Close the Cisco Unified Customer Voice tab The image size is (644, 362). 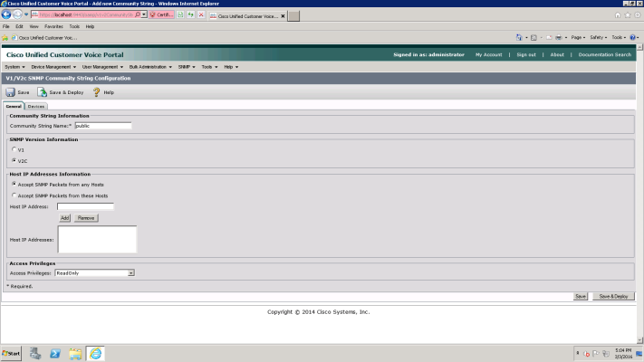283,16
